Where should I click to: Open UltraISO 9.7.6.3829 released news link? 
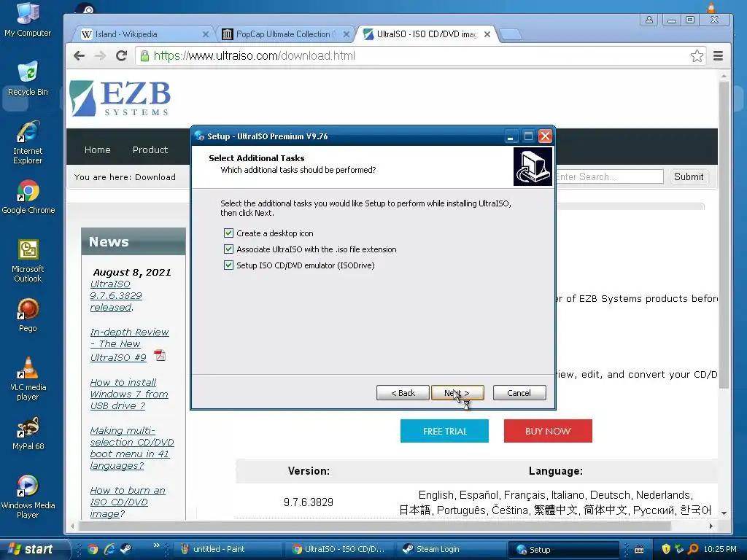[x=116, y=296]
